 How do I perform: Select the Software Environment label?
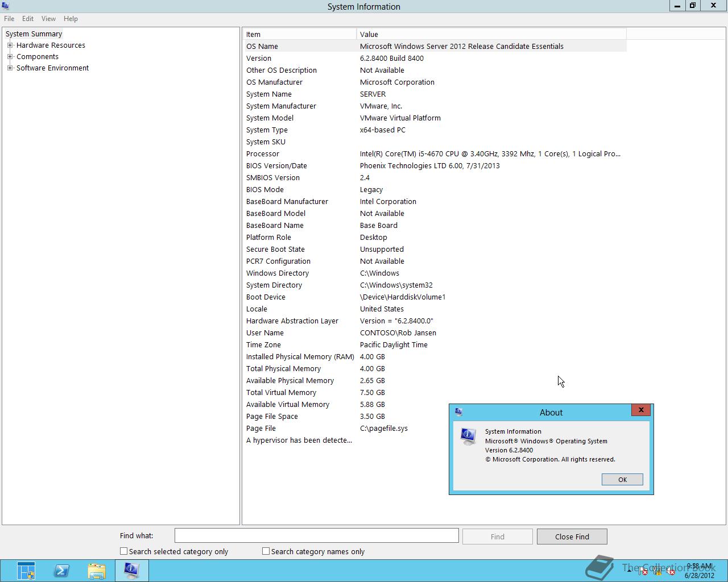52,68
